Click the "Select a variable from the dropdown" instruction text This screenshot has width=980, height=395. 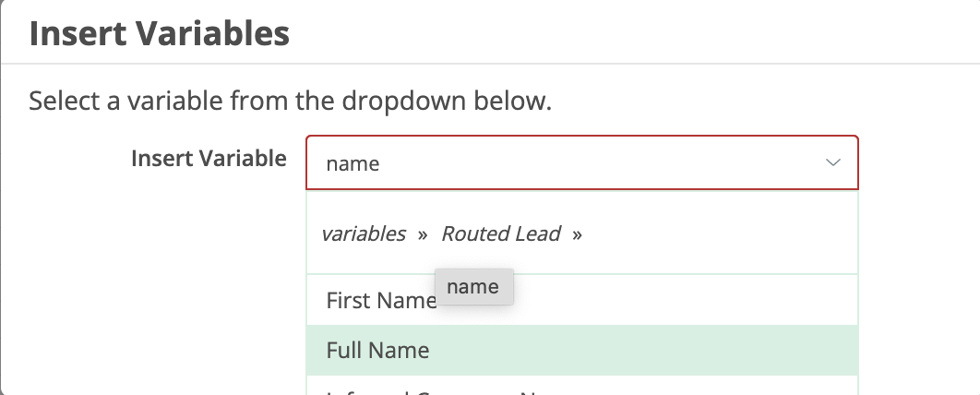click(290, 100)
